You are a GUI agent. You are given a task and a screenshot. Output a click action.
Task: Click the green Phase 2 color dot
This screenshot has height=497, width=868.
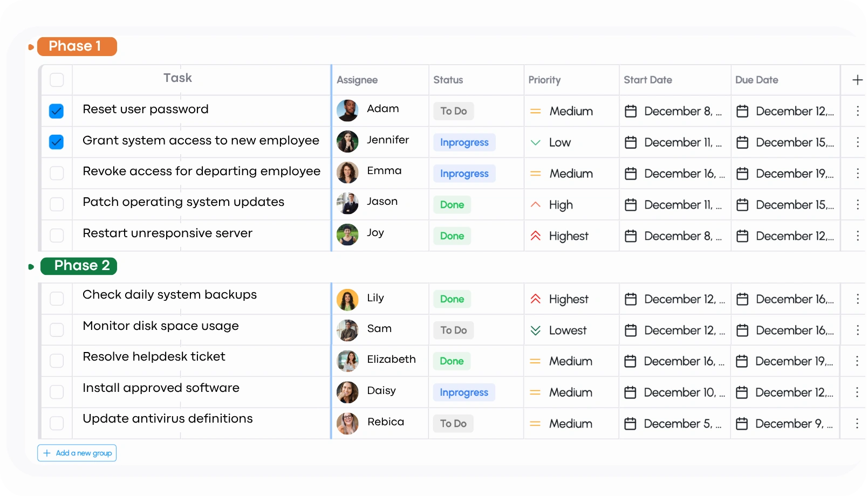point(31,266)
